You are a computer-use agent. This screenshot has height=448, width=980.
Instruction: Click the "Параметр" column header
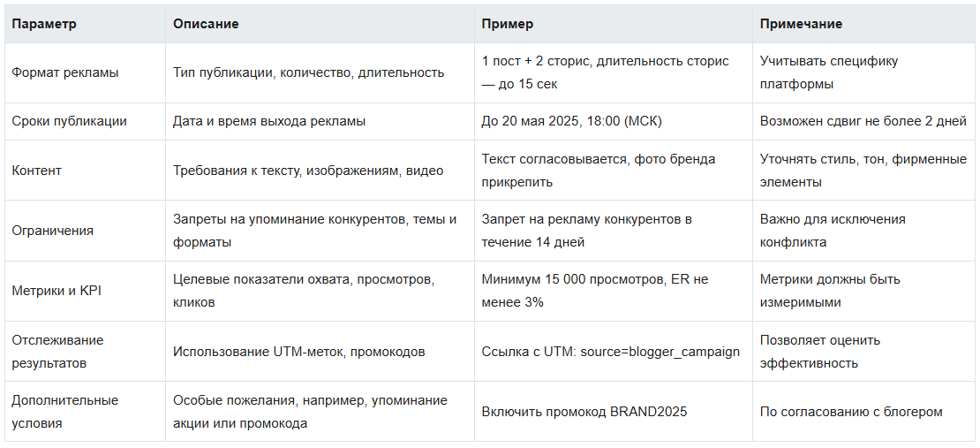pos(44,24)
